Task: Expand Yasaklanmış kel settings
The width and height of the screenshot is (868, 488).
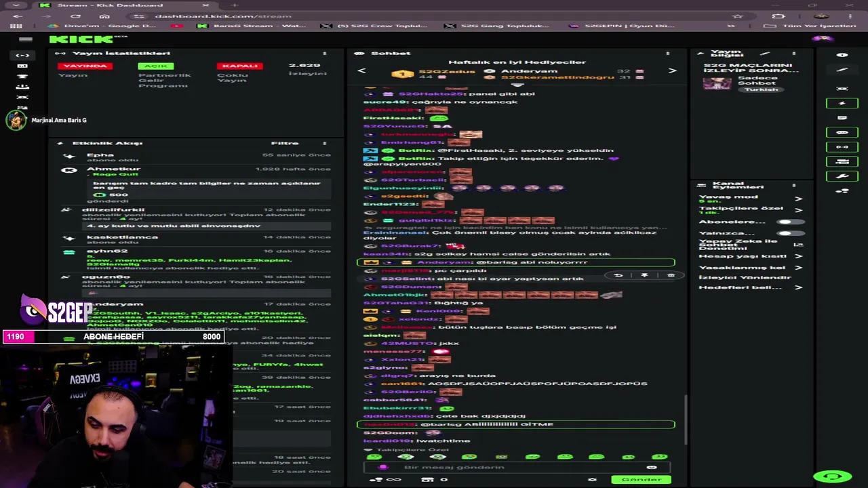Action: [x=798, y=267]
